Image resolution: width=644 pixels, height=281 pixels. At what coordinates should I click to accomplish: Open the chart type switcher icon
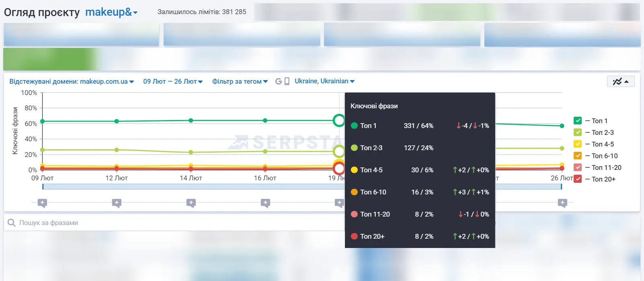(620, 81)
